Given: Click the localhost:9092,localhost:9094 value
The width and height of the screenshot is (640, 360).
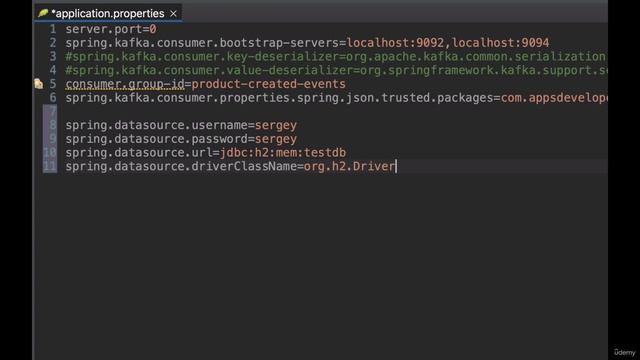Looking at the screenshot, I should [x=448, y=43].
